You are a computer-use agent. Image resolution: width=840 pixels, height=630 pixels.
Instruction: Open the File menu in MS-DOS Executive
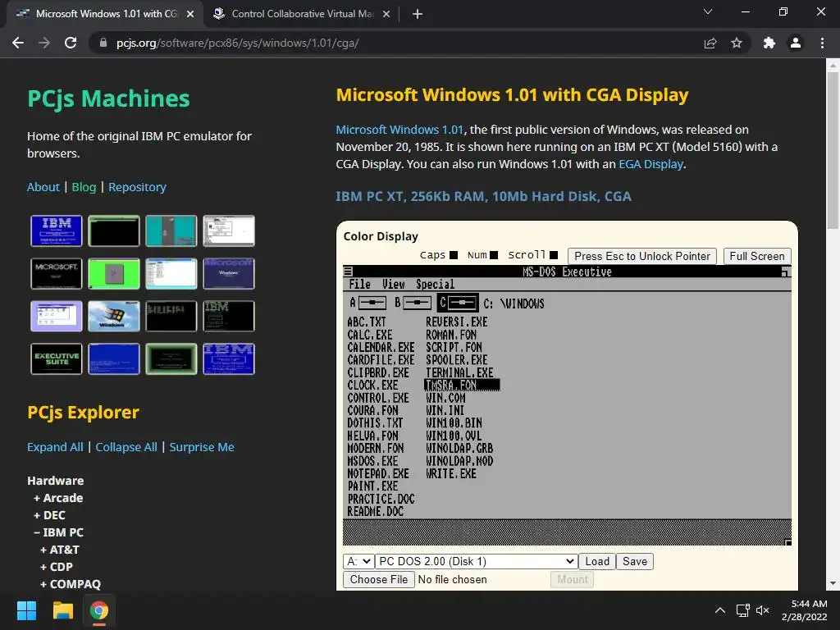click(x=360, y=285)
